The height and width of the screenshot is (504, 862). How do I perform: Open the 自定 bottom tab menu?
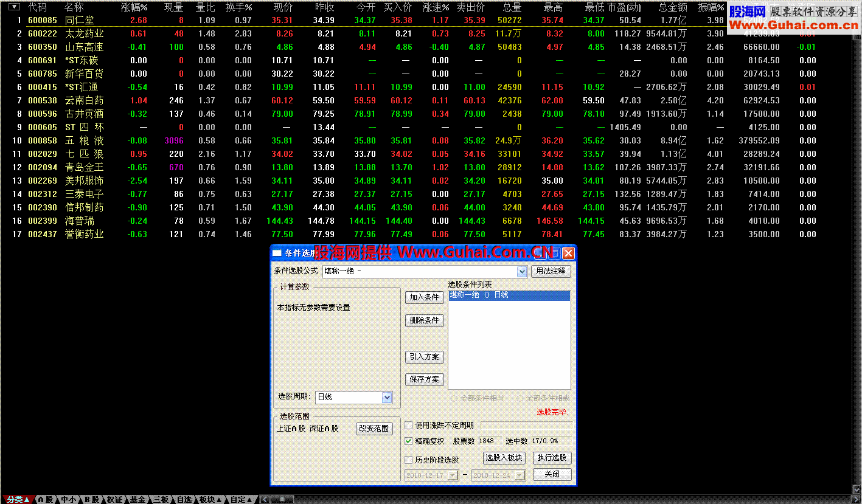point(241,499)
